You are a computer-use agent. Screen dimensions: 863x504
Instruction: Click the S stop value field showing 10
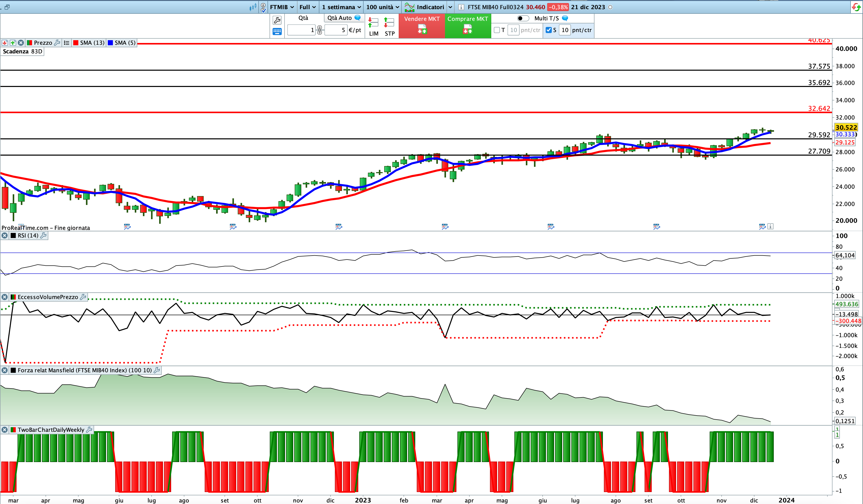coord(565,30)
